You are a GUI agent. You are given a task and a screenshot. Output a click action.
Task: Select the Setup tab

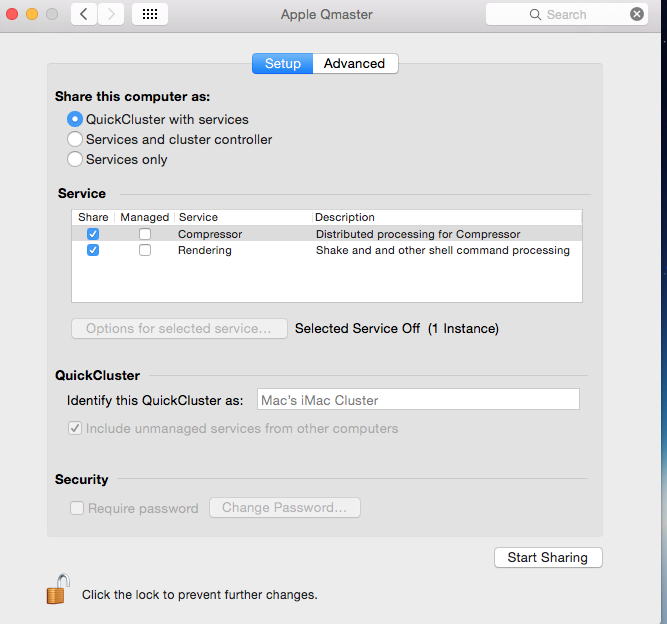pyautogui.click(x=282, y=63)
